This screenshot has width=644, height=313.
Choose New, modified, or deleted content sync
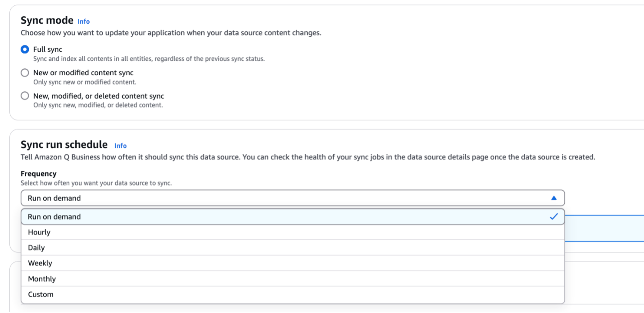coord(25,96)
